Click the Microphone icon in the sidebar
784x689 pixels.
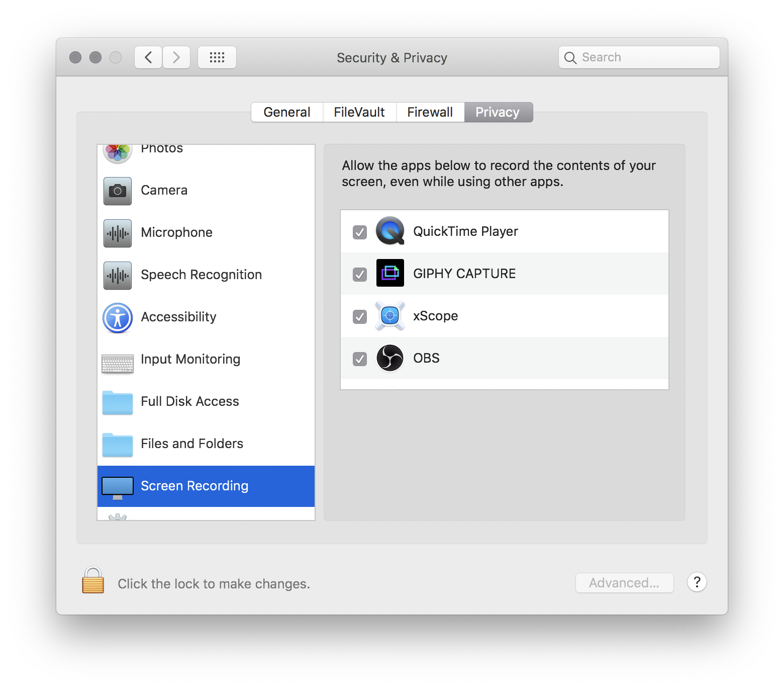click(x=117, y=233)
